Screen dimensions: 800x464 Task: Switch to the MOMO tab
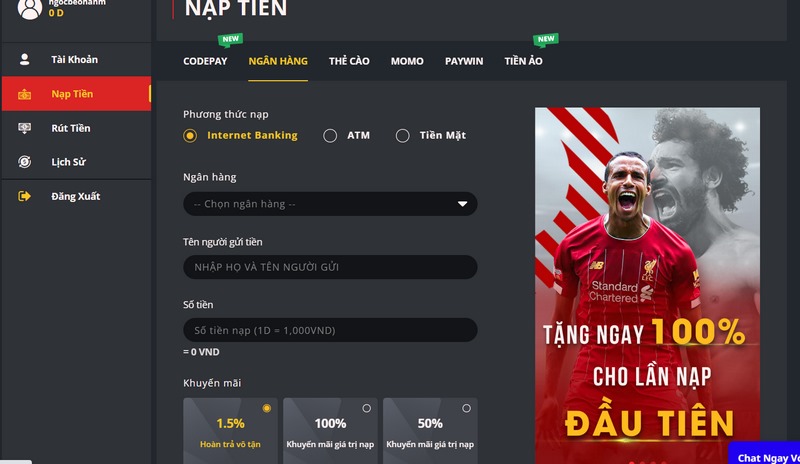[x=407, y=61]
